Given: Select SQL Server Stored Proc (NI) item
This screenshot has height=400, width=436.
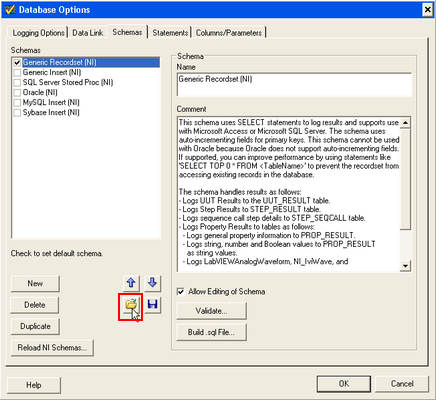Looking at the screenshot, I should click(x=68, y=82).
